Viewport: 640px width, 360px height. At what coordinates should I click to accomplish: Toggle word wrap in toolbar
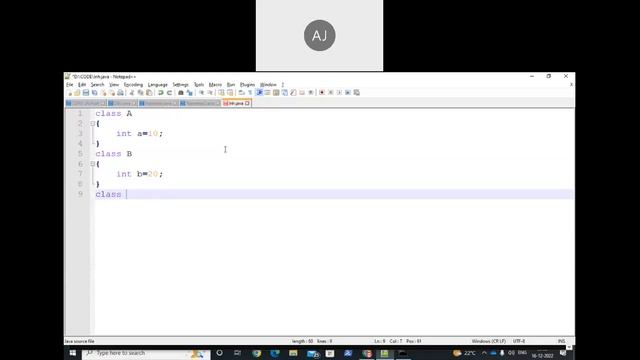tap(241, 93)
